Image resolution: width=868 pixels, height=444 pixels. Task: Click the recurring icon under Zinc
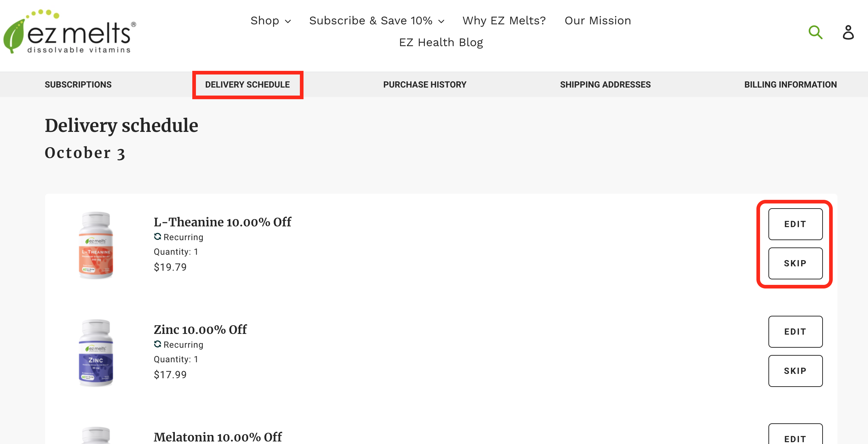(157, 344)
